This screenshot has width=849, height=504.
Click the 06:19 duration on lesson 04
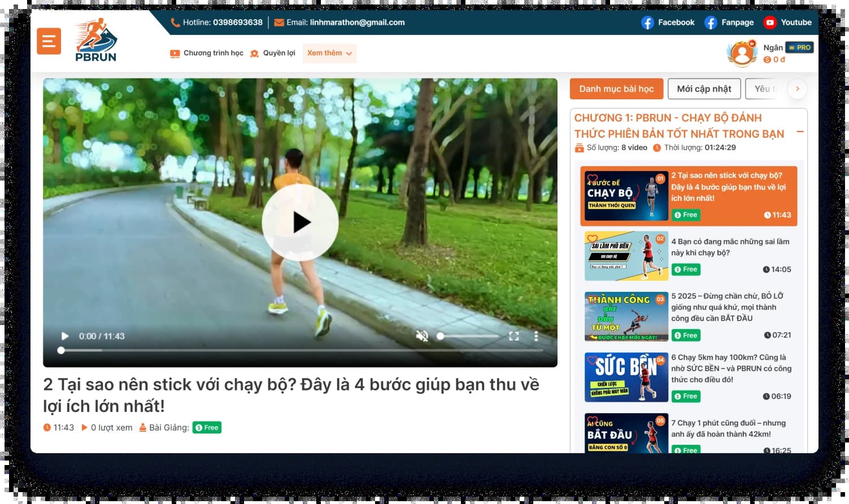tap(777, 396)
